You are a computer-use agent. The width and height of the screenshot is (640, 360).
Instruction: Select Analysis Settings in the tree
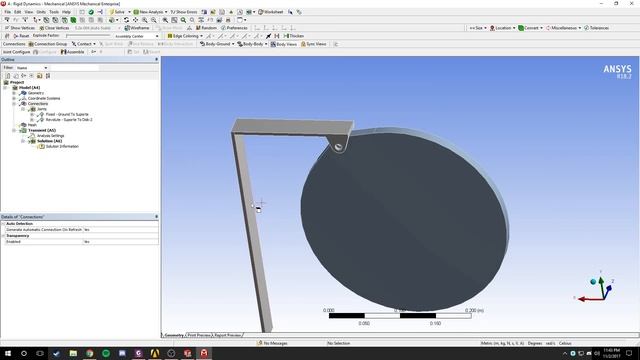[50, 136]
